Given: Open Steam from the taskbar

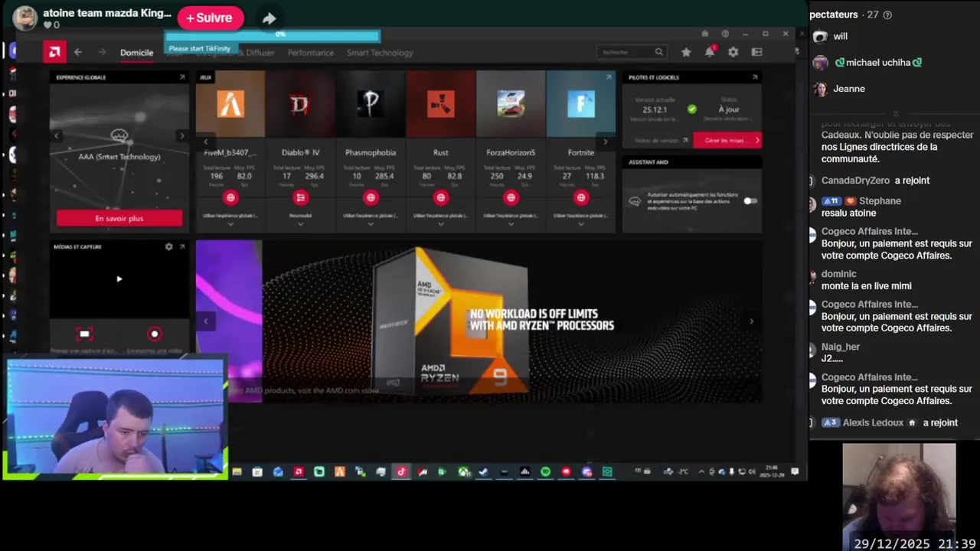Looking at the screenshot, I should click(x=483, y=471).
